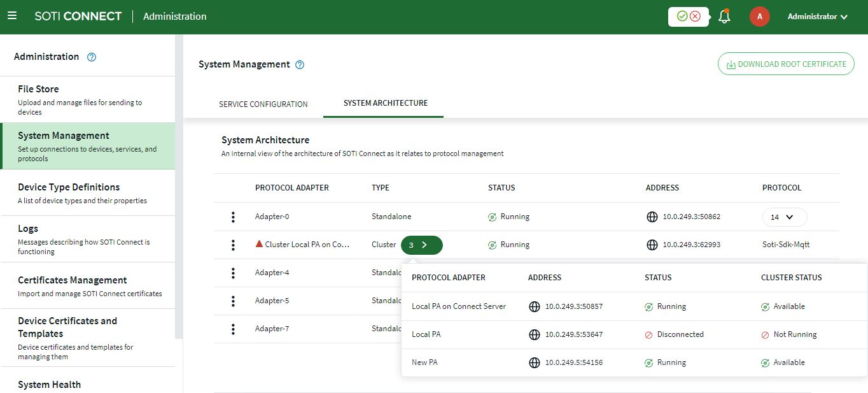Select Cluster Local PA on Co... name
The image size is (868, 393).
(x=308, y=245)
